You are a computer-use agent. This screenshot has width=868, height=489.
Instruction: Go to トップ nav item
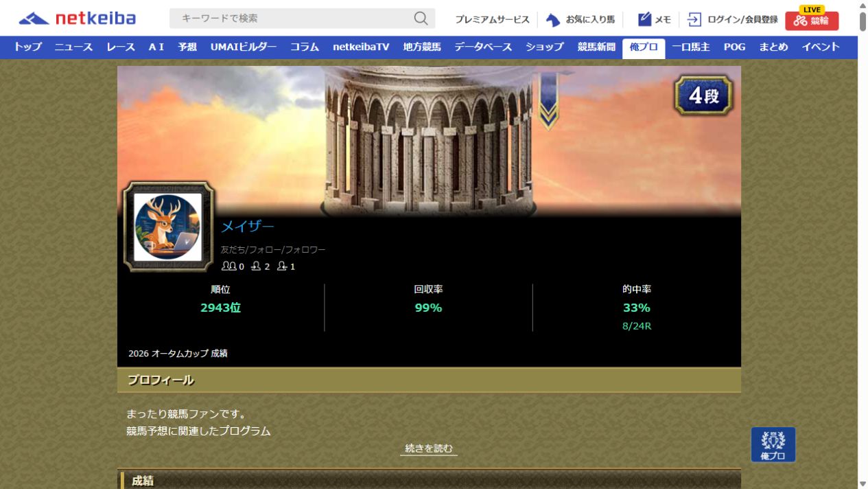tap(28, 47)
